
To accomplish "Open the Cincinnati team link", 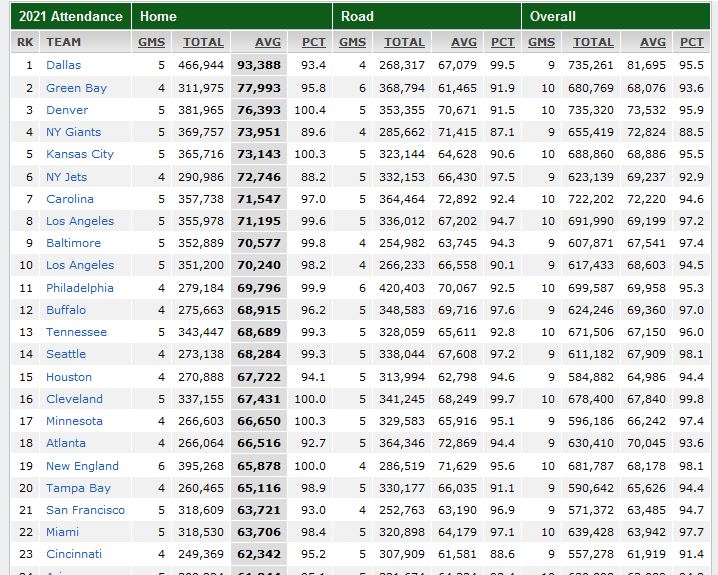I will (74, 553).
